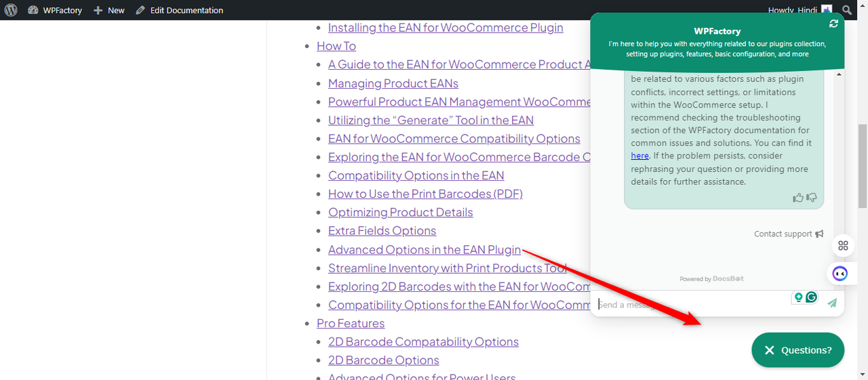
Task: Open Extra Fields Options link
Action: [x=382, y=231]
